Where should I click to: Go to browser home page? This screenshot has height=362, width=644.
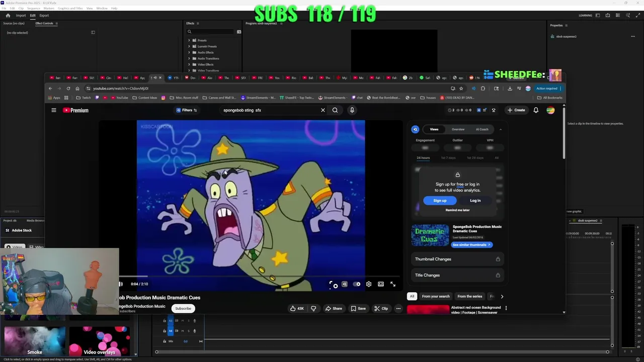77,88
